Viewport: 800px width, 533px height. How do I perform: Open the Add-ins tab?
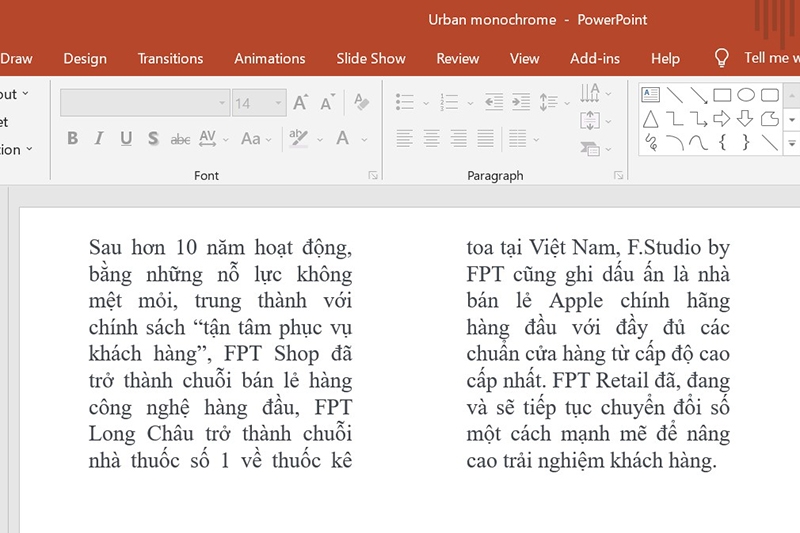tap(595, 59)
